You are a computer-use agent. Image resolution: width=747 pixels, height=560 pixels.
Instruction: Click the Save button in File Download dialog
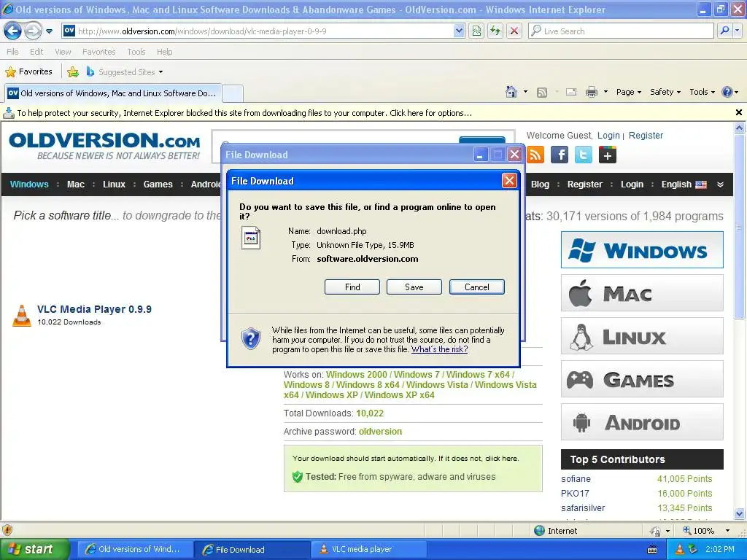pyautogui.click(x=414, y=287)
